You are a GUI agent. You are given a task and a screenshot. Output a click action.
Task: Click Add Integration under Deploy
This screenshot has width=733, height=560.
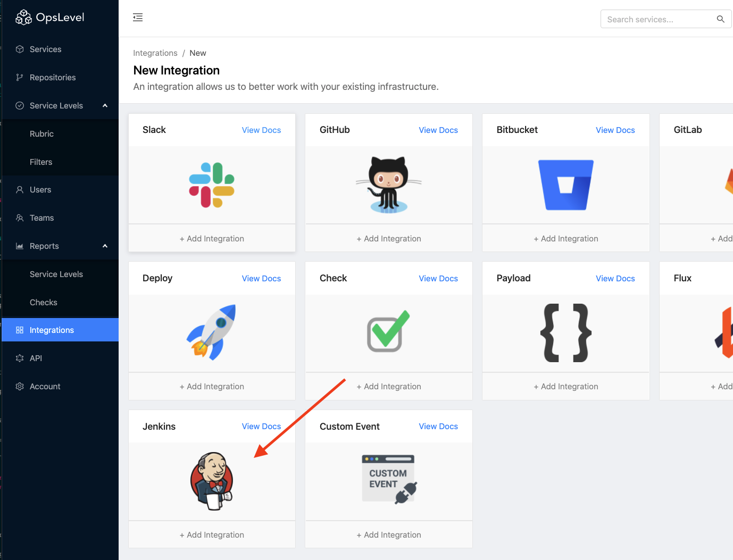(x=212, y=387)
